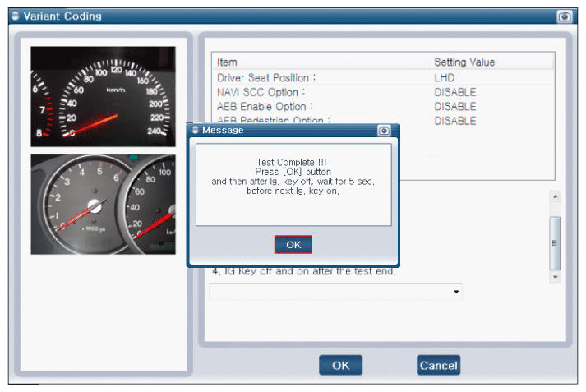Click the top speedometer image
This screenshot has height=392, width=586.
(104, 96)
